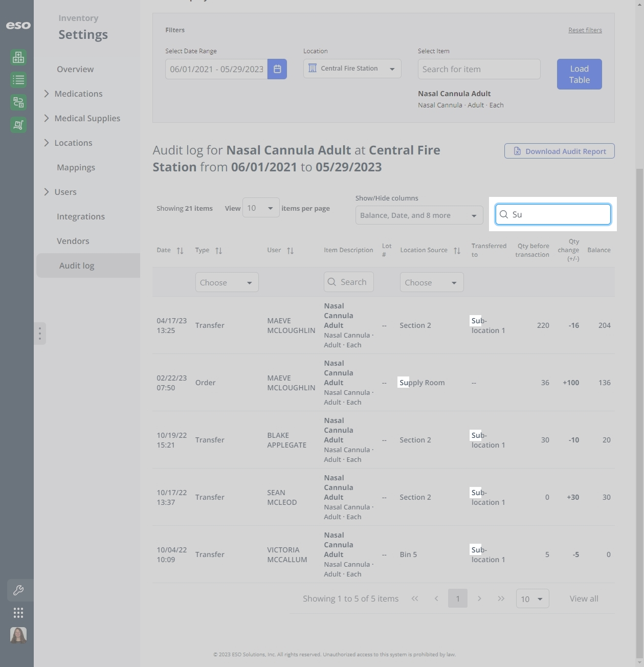Click the -16 quantity change cell
The image size is (644, 667).
click(574, 325)
